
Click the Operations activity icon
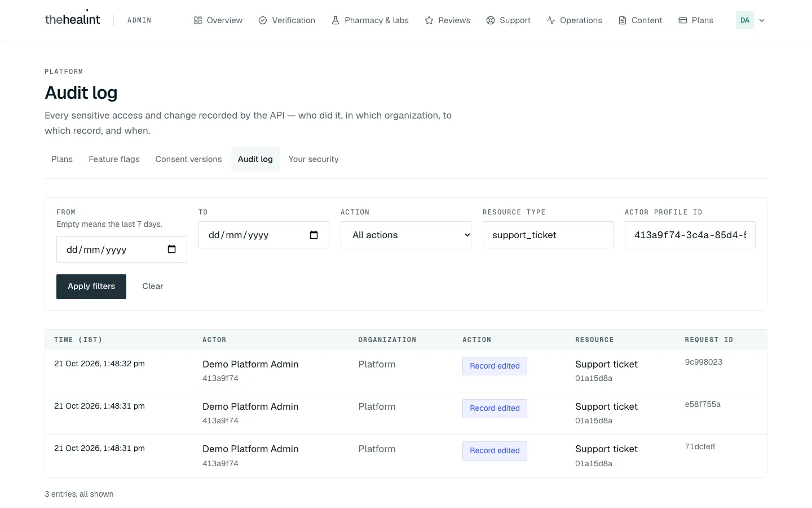[x=551, y=20]
